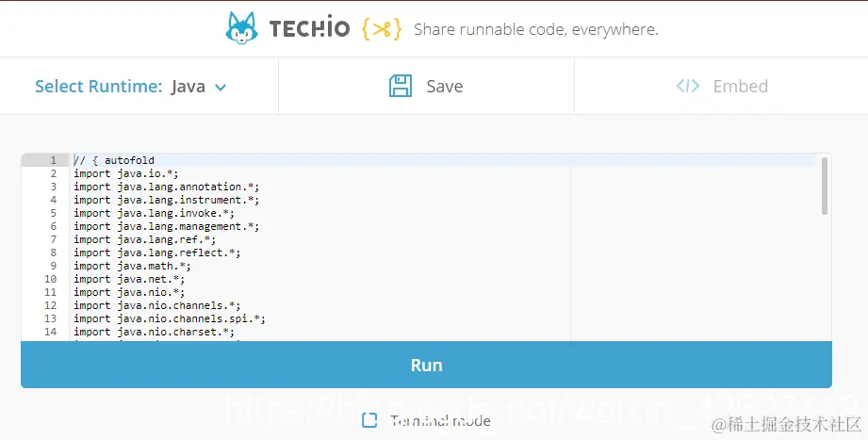Screen dimensions: 868x440
Task: Click line 'import java.lang.invoke.*;'
Action: point(154,213)
